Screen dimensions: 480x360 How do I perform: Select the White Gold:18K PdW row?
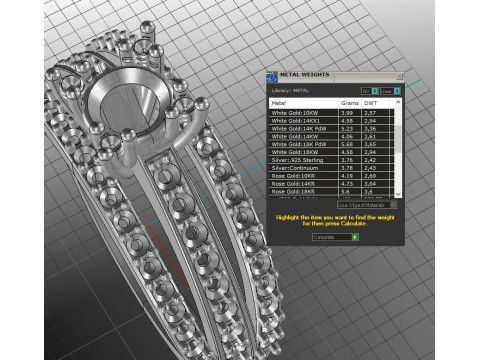tap(332, 144)
